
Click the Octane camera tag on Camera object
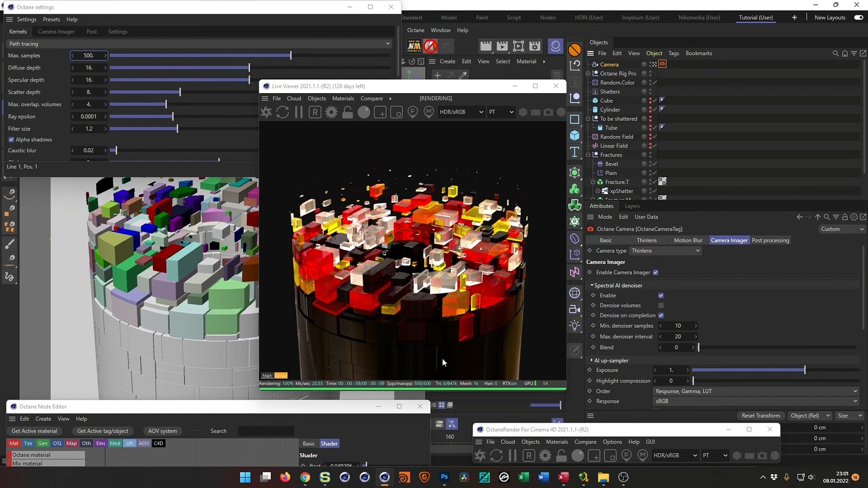coord(663,64)
